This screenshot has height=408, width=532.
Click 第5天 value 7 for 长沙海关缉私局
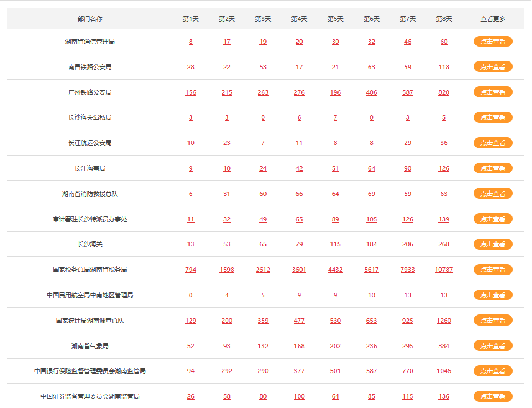pos(335,117)
